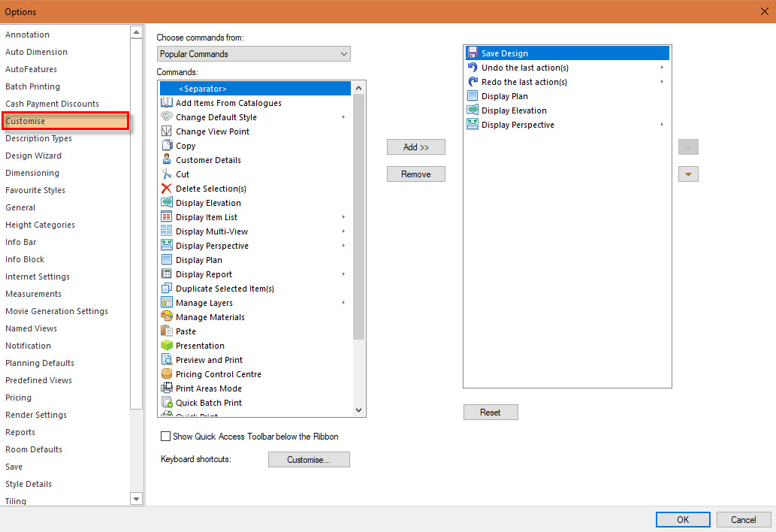Click the Display Elevation command icon
Screen dimensions: 776x532
point(166,202)
